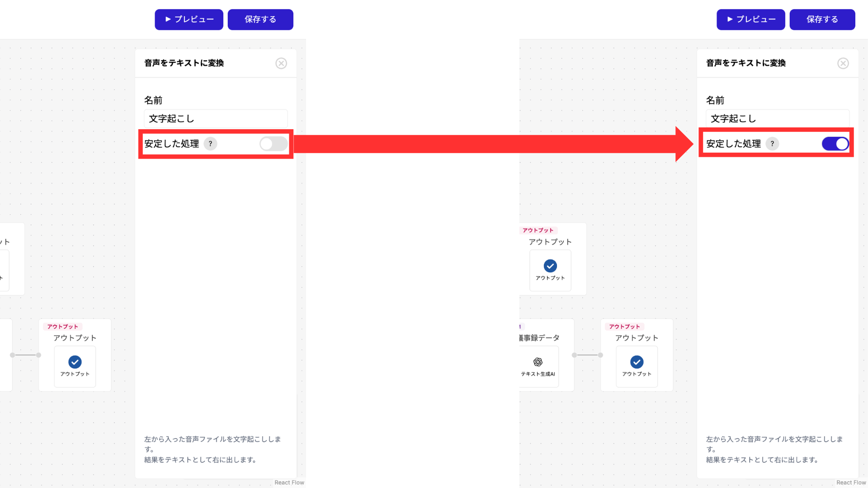Open the left React Flow attribution link
868x488 pixels.
coord(289,483)
